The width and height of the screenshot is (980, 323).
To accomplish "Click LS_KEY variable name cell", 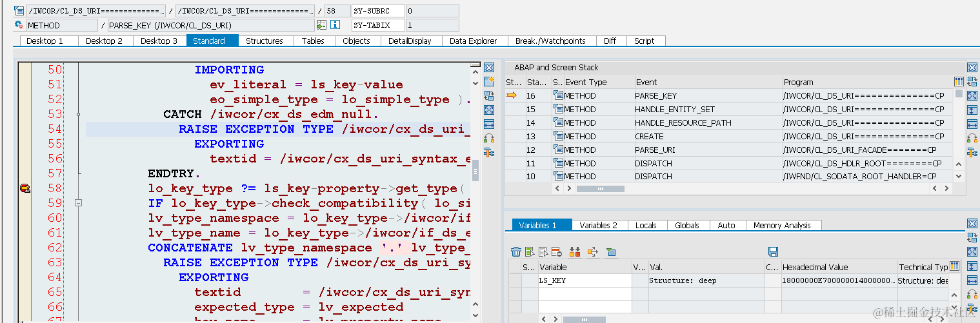I will tap(585, 280).
